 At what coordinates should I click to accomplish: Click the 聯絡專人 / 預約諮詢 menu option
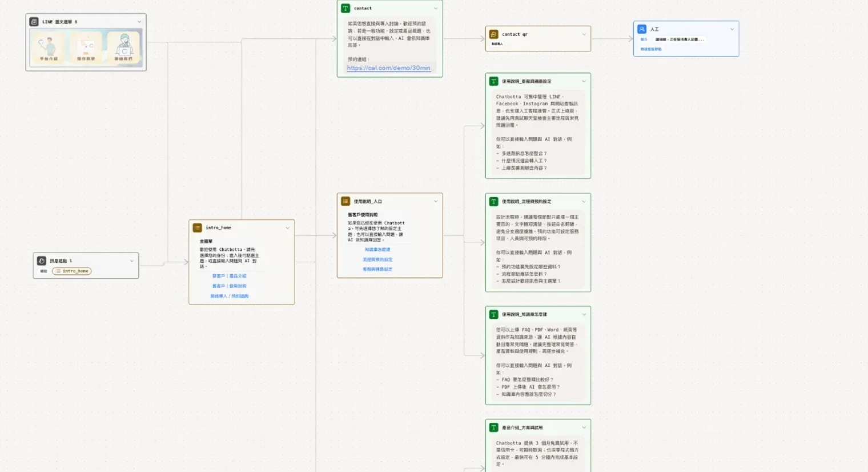point(230,296)
